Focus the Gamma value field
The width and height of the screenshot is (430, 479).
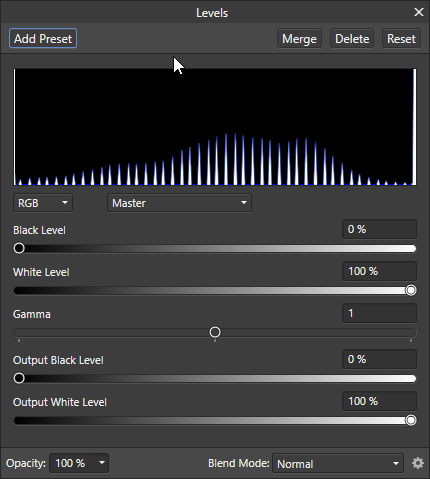(379, 313)
